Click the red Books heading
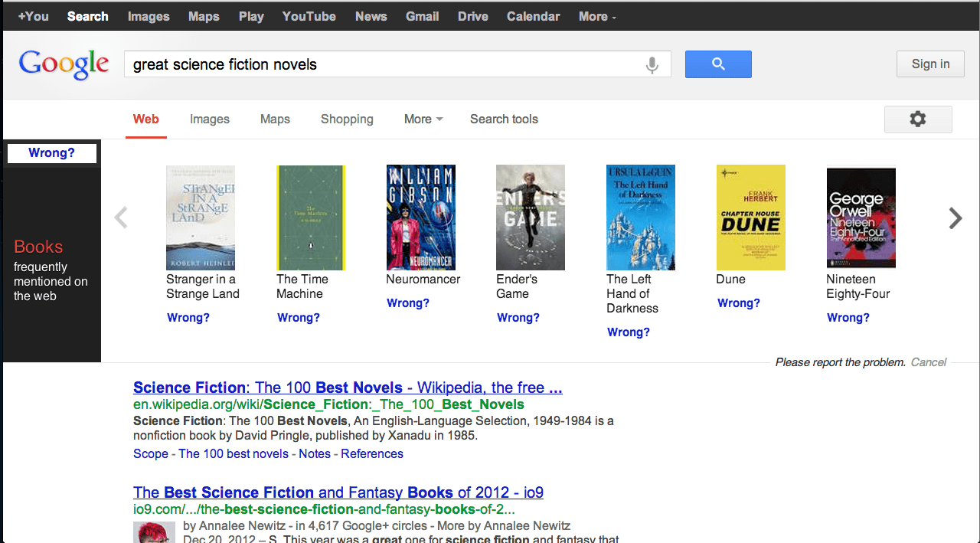980x543 pixels. [x=38, y=247]
